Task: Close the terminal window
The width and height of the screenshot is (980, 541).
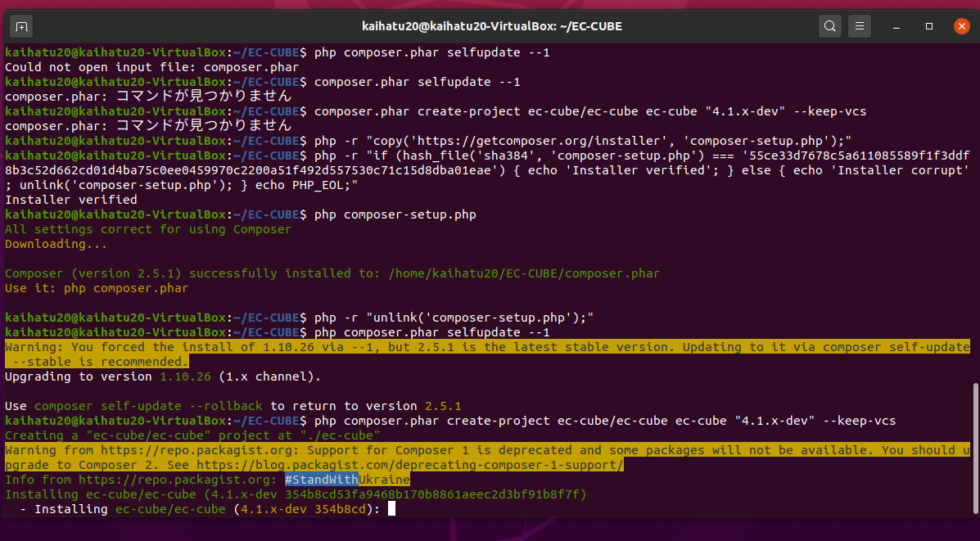Action: click(961, 26)
